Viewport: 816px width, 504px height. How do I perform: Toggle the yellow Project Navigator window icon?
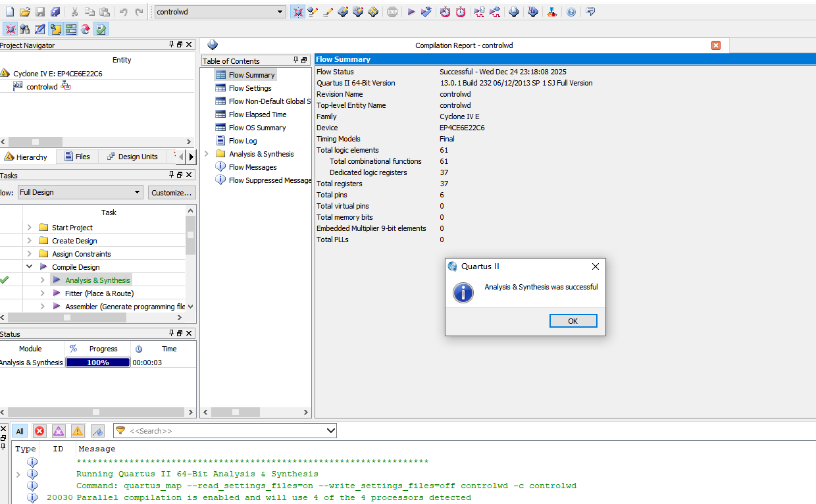pyautogui.click(x=55, y=29)
